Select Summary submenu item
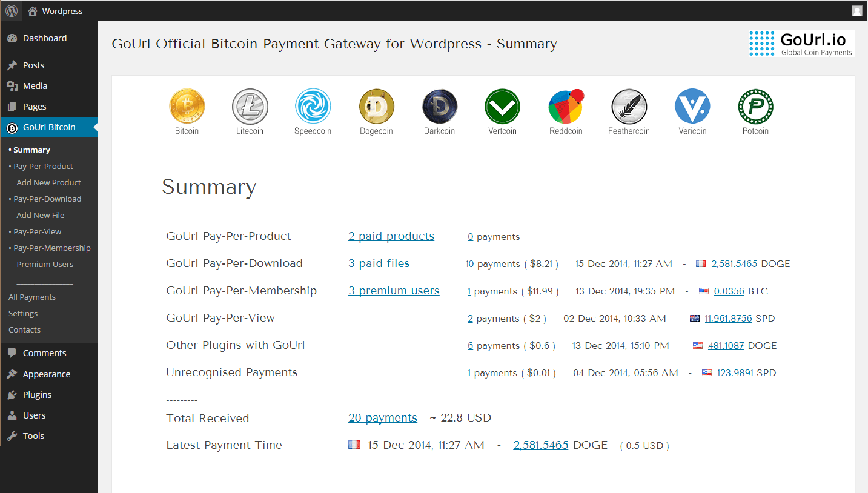 (x=31, y=150)
